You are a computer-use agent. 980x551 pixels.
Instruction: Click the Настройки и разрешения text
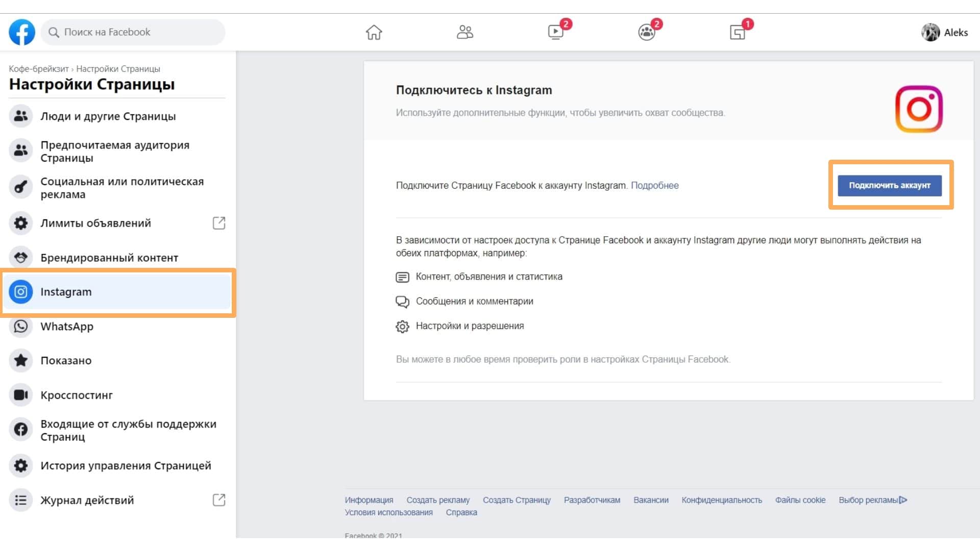click(x=470, y=326)
